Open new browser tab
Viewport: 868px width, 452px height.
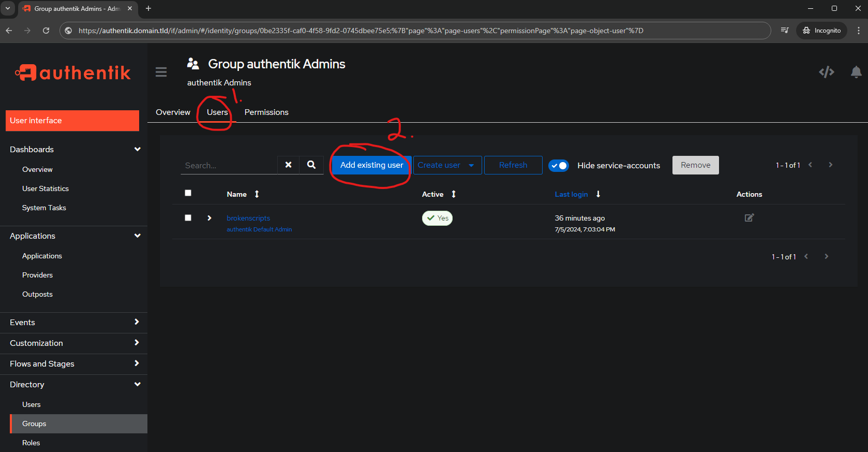148,8
